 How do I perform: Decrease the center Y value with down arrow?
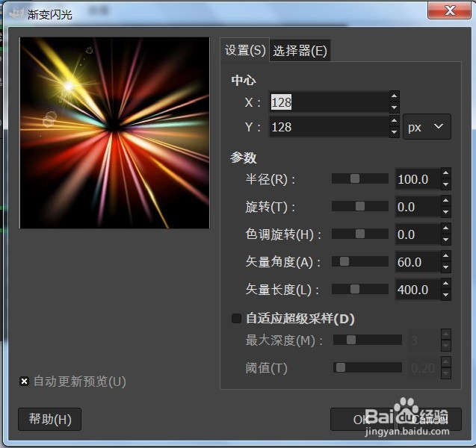(394, 132)
